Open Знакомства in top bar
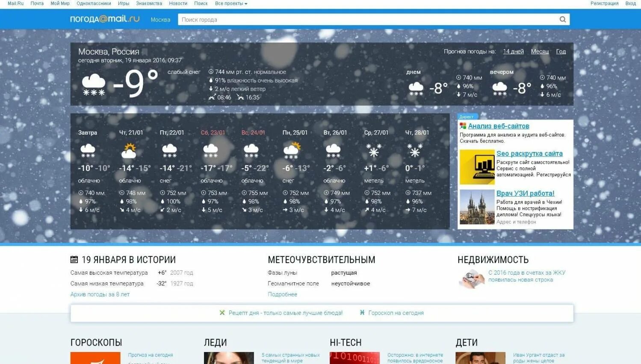The width and height of the screenshot is (641, 364). click(149, 3)
